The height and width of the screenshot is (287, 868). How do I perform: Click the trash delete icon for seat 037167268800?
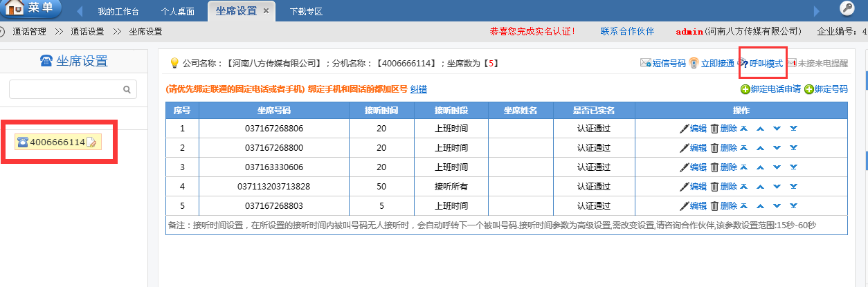coord(714,148)
